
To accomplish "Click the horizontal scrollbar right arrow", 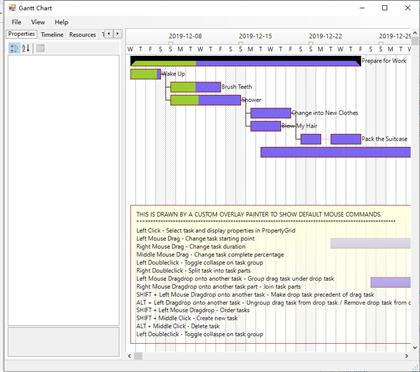I will click(x=406, y=356).
